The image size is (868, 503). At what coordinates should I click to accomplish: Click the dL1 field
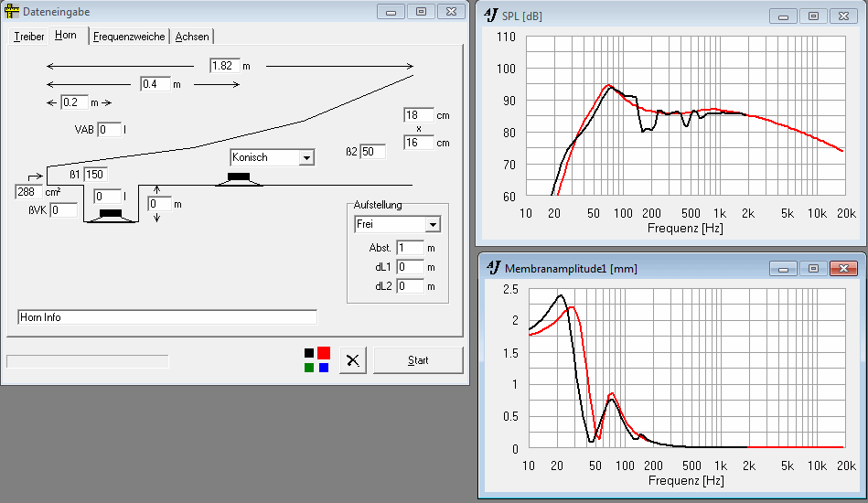(410, 267)
